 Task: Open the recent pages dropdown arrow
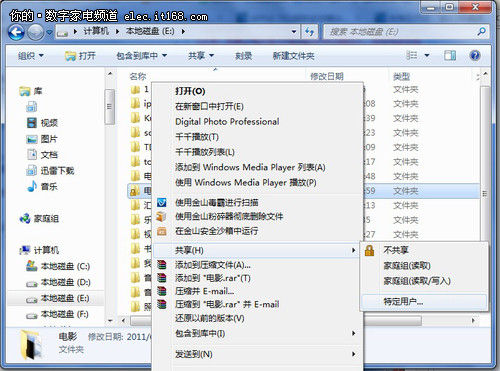pos(49,33)
